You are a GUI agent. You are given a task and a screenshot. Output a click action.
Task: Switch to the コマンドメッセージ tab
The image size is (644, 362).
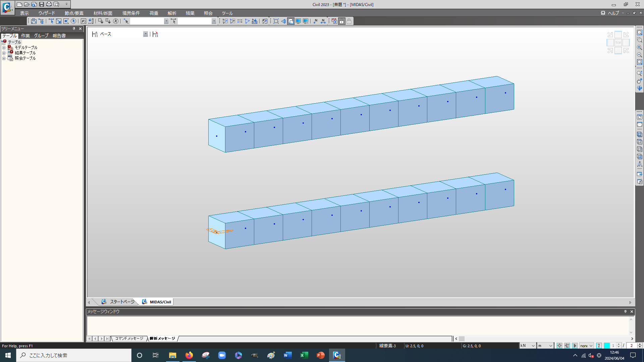pyautogui.click(x=129, y=339)
